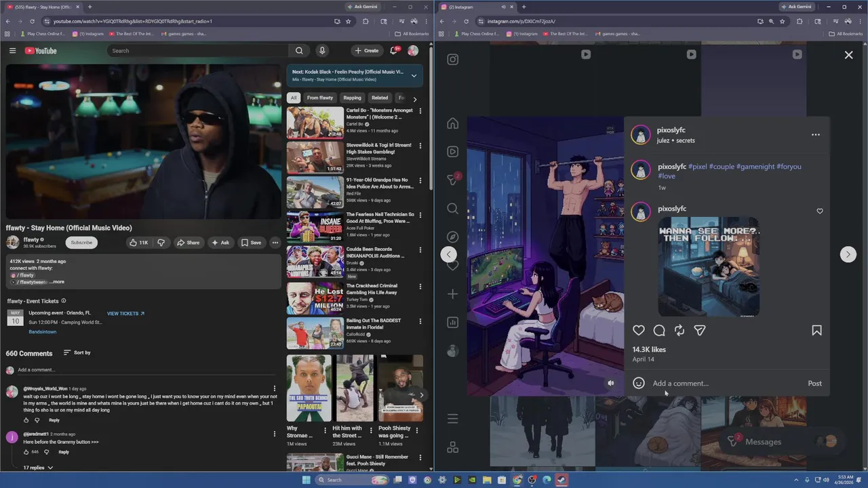Expand video description with ...more
Viewport: 868px width, 488px height.
point(58,282)
